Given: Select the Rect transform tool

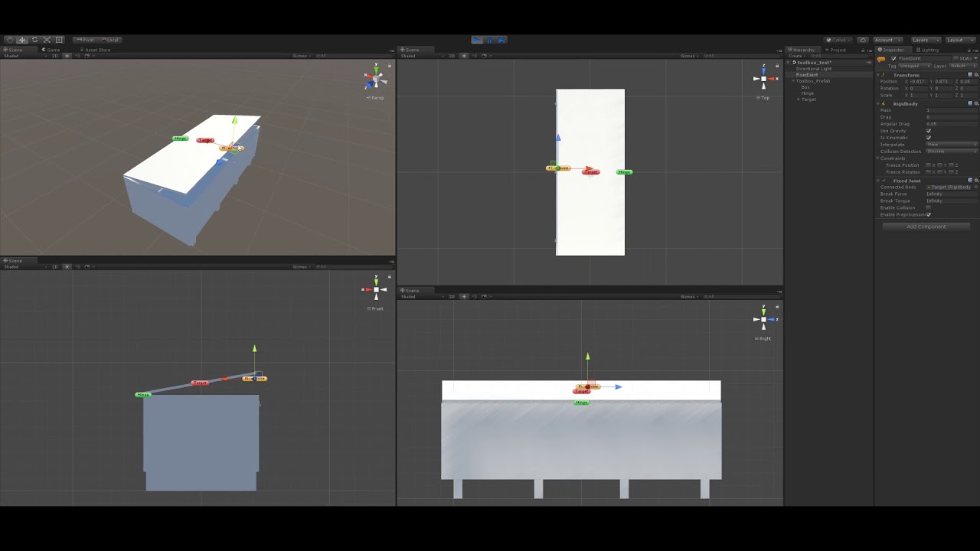Looking at the screenshot, I should (x=59, y=40).
